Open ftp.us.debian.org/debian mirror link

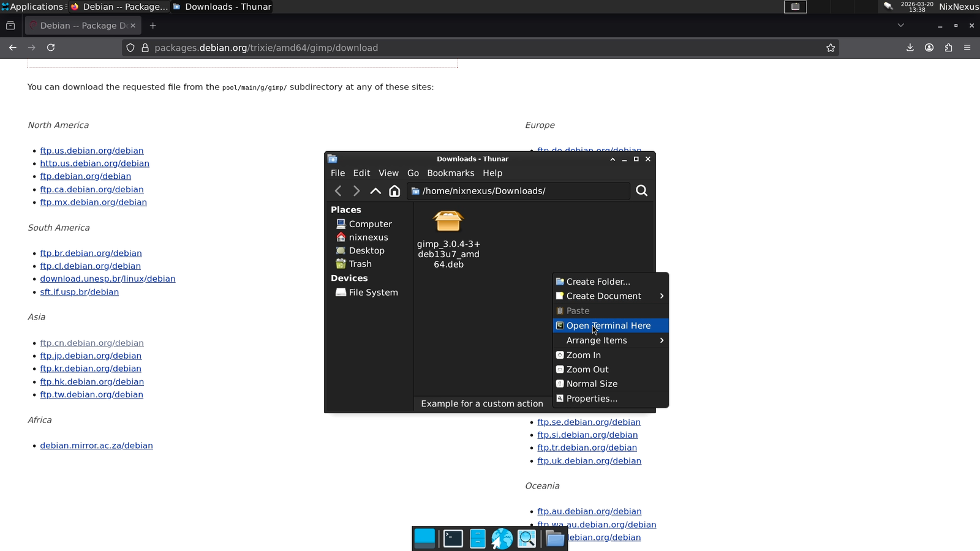pyautogui.click(x=92, y=151)
